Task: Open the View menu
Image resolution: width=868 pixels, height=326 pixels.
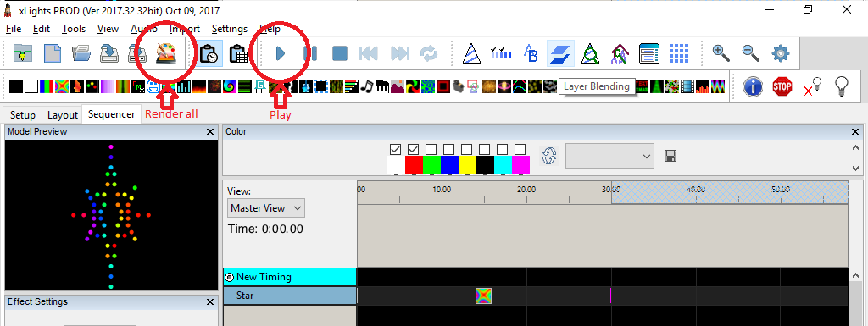Action: (108, 29)
